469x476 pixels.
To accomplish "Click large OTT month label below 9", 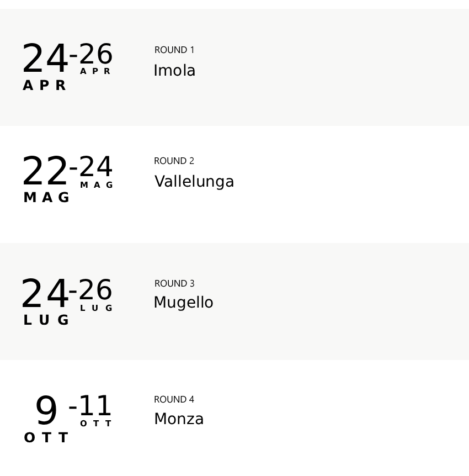I will pyautogui.click(x=46, y=438).
